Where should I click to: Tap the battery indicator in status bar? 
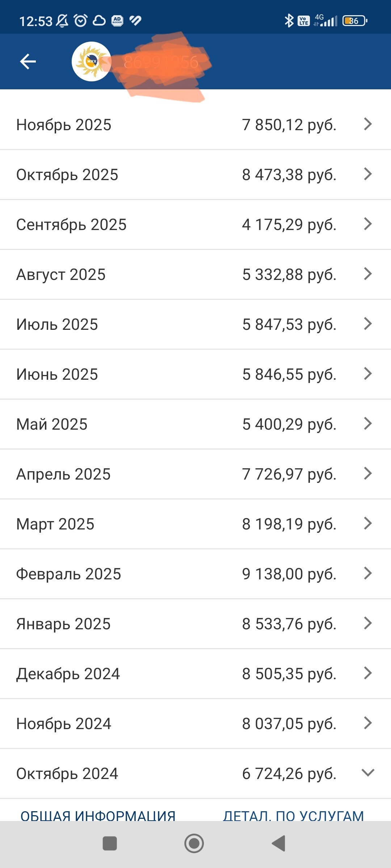(355, 21)
